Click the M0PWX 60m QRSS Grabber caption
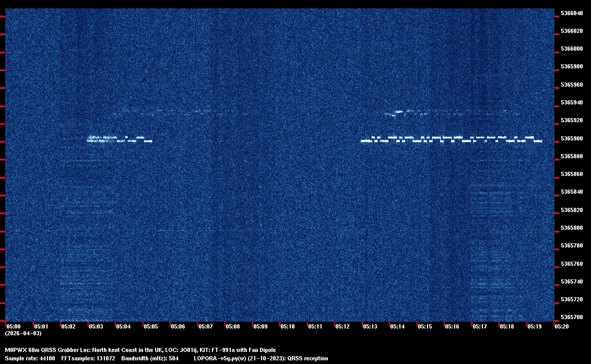Viewport: 591px width, 364px height. (140, 350)
